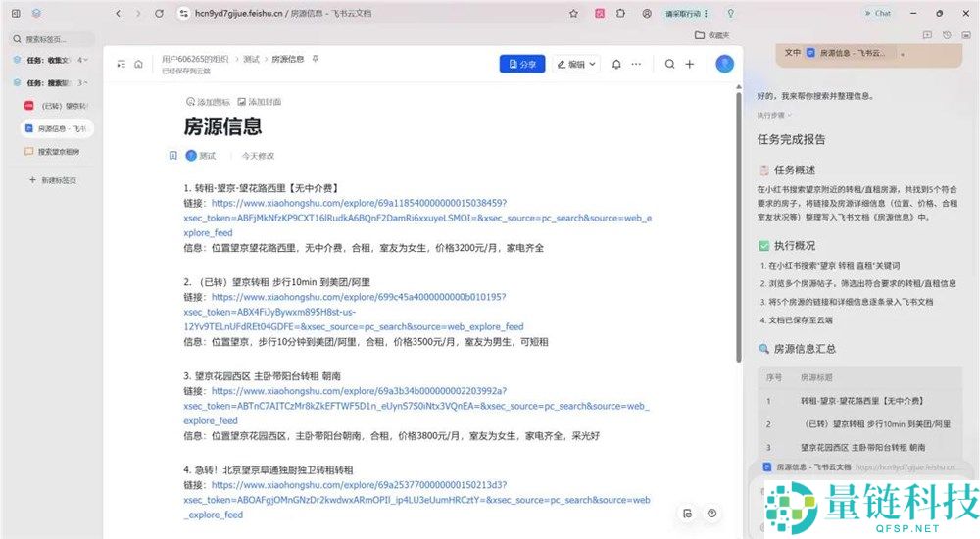
Task: Toggle the document outline icon
Action: (x=122, y=64)
